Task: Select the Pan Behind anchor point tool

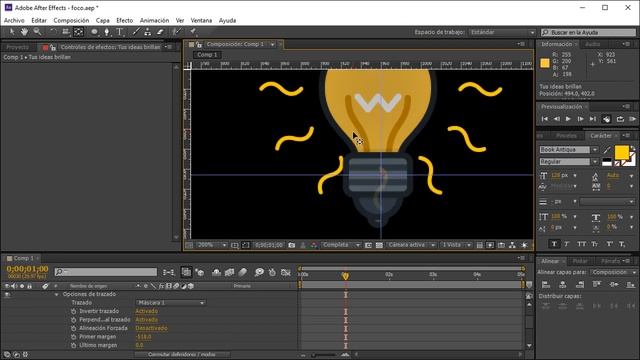Action: click(x=78, y=32)
